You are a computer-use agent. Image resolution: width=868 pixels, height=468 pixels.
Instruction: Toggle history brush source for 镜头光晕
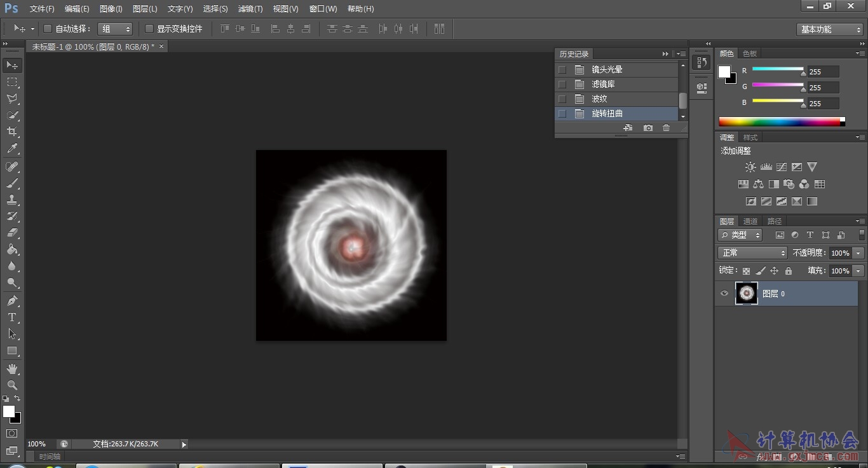(562, 69)
